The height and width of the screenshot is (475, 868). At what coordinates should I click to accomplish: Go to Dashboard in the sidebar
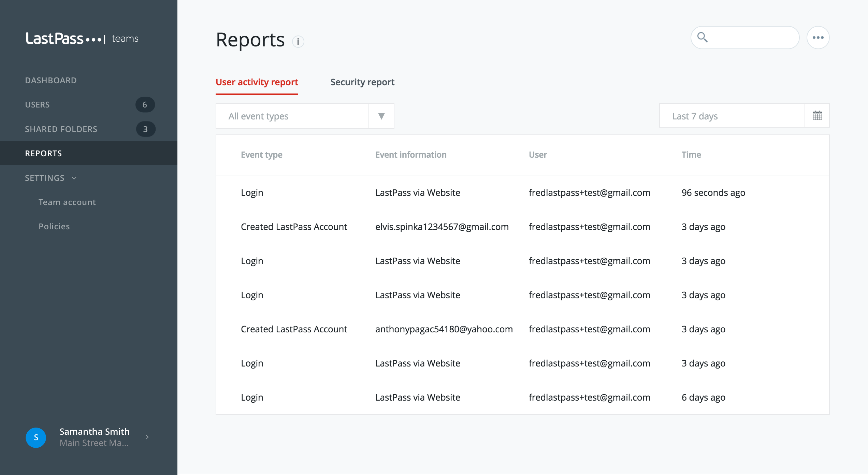pos(51,81)
